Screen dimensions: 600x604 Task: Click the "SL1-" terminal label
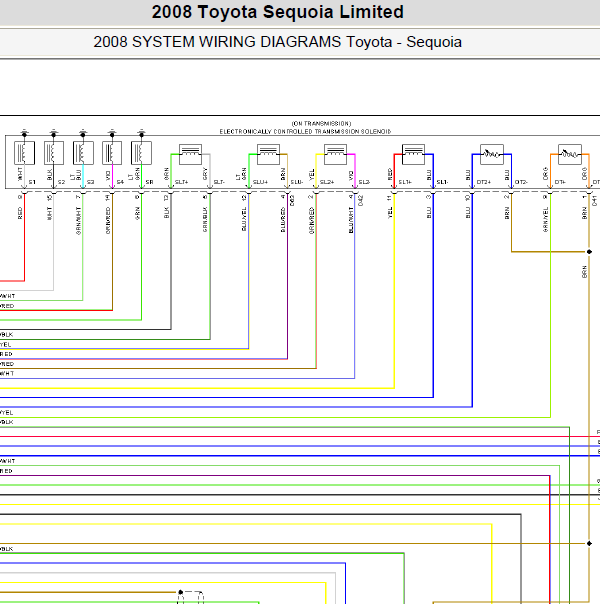[442, 182]
